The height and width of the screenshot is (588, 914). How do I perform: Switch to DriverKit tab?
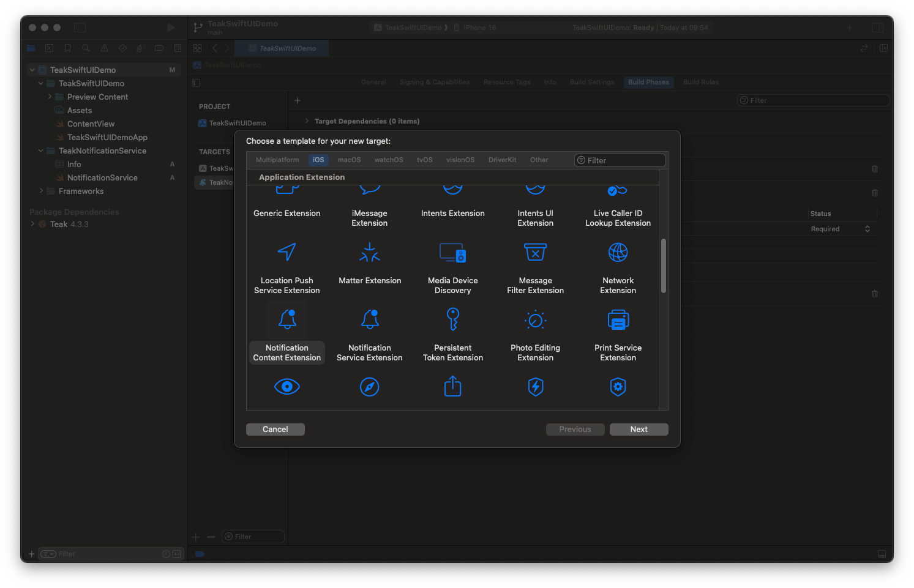point(503,160)
